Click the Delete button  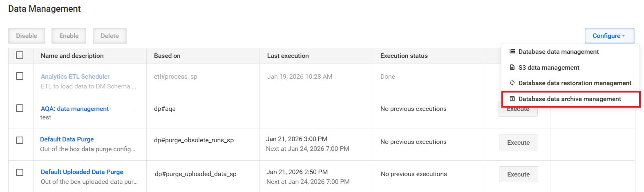110,36
